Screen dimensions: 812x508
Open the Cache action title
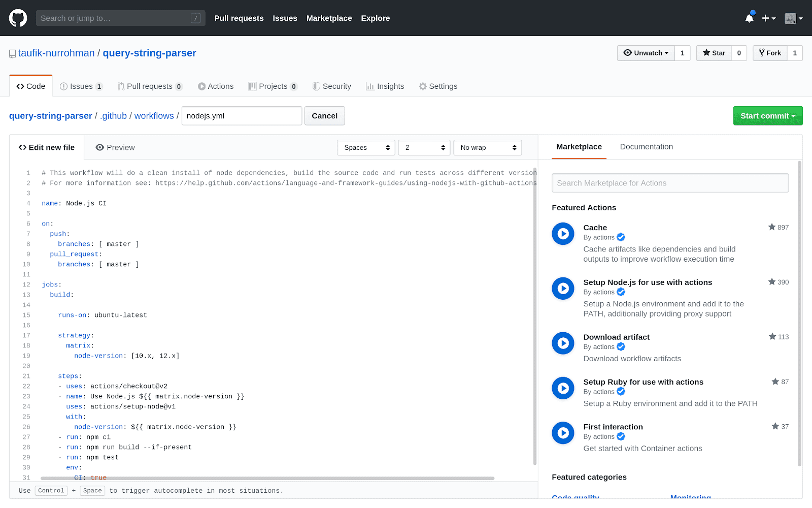[x=595, y=228]
